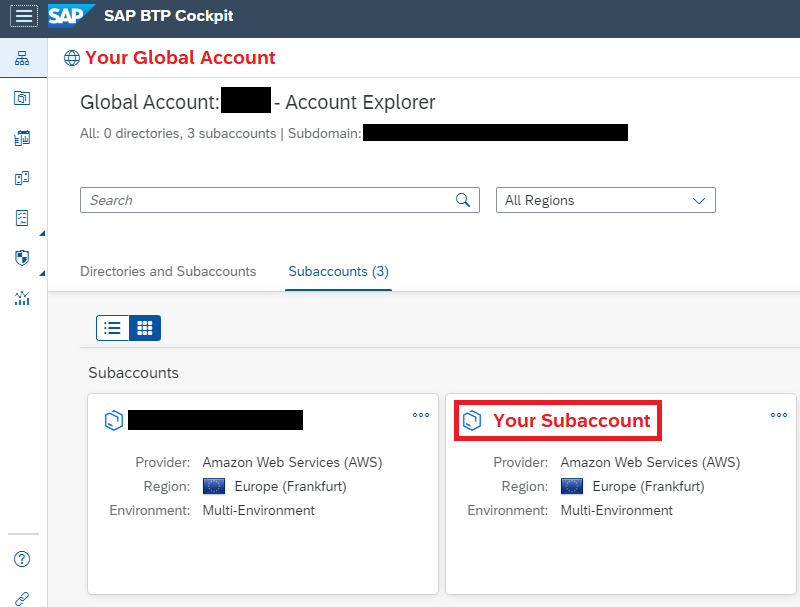Click the globe icon beside global account title
Image resolution: width=800 pixels, height=607 pixels.
pyautogui.click(x=72, y=58)
